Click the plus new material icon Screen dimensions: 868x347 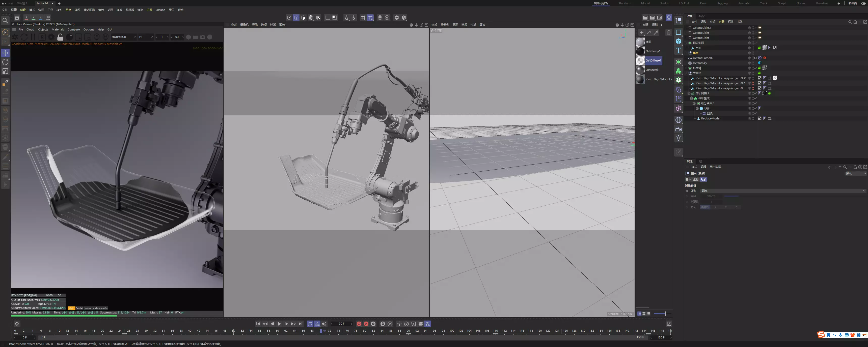[642, 33]
